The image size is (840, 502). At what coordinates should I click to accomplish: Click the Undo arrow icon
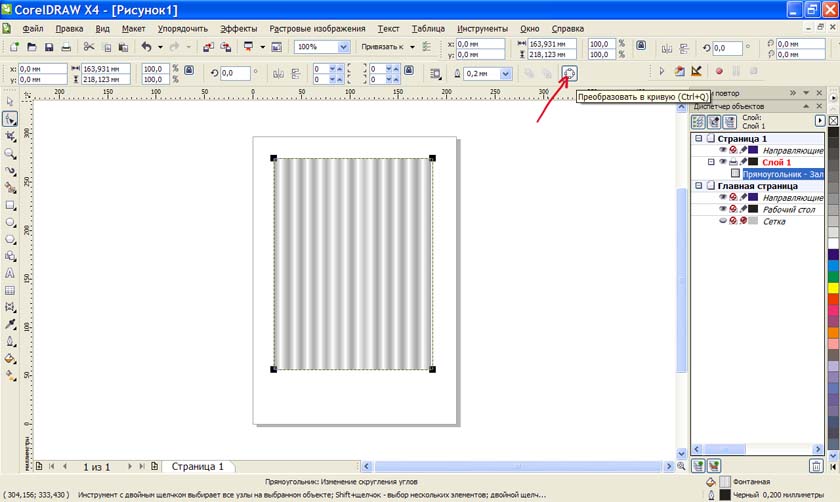tap(146, 47)
